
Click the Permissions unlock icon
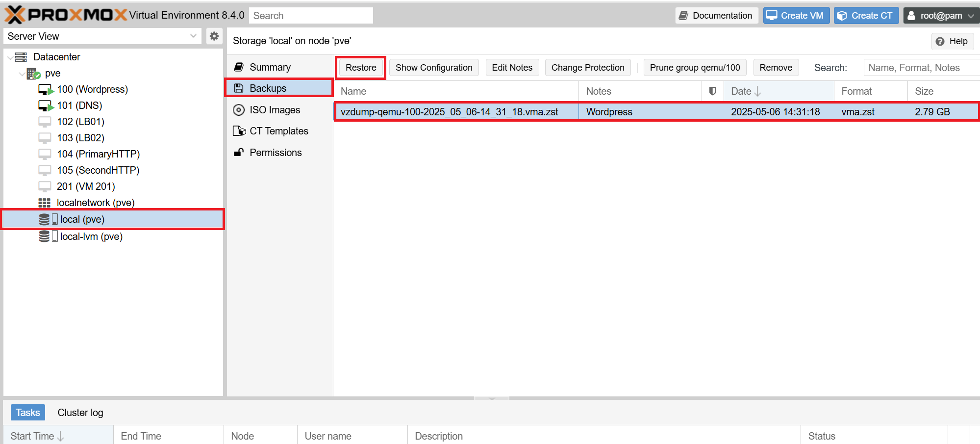239,153
